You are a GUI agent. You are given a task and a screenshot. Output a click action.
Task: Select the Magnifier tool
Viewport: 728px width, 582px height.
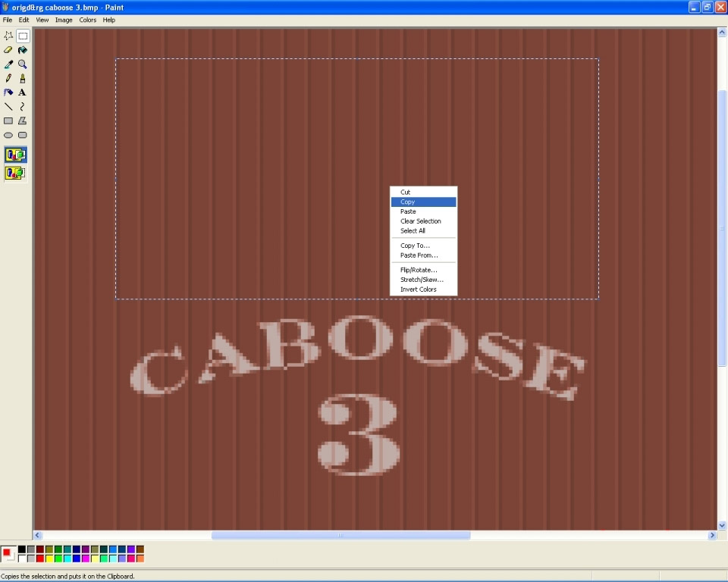23,64
